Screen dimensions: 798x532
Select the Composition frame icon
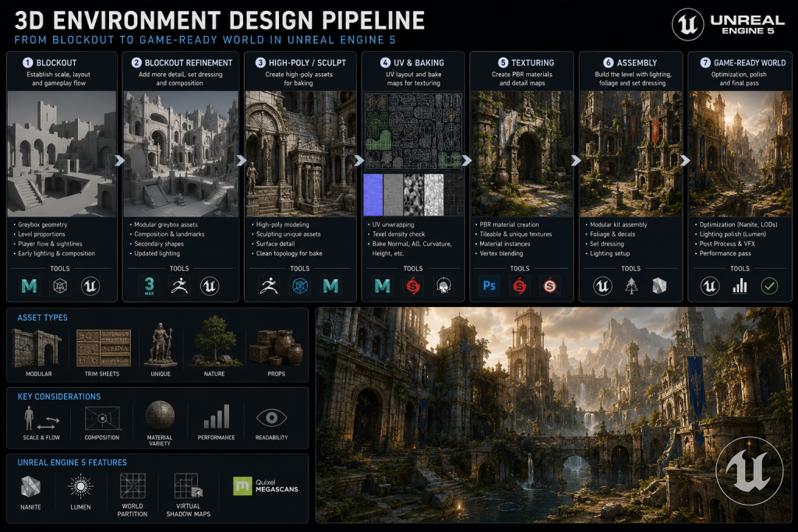tap(102, 418)
